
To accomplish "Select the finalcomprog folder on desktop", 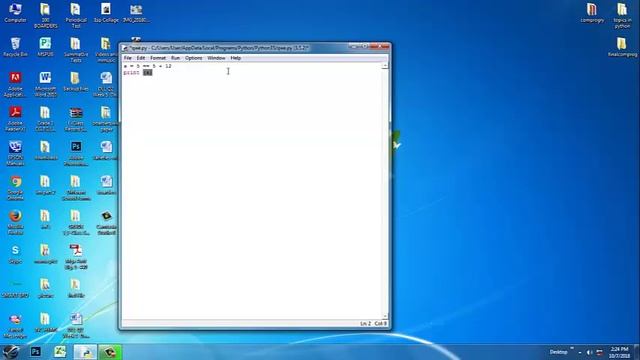I will pyautogui.click(x=622, y=47).
